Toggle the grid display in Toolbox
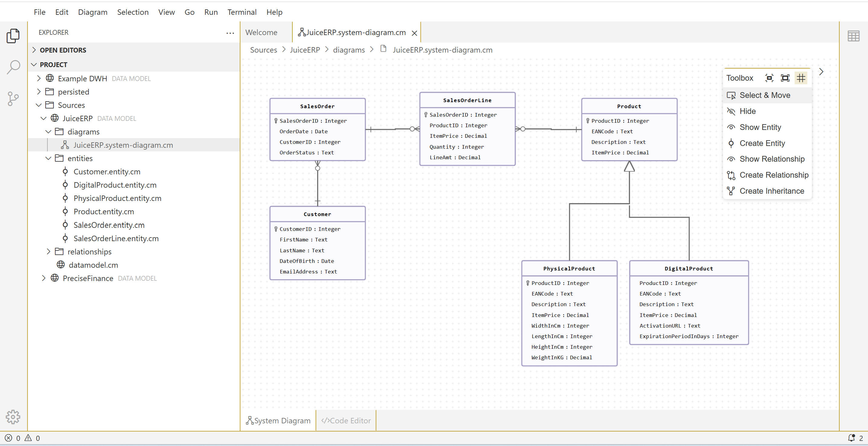Screen dimensions: 868x446 [801, 78]
